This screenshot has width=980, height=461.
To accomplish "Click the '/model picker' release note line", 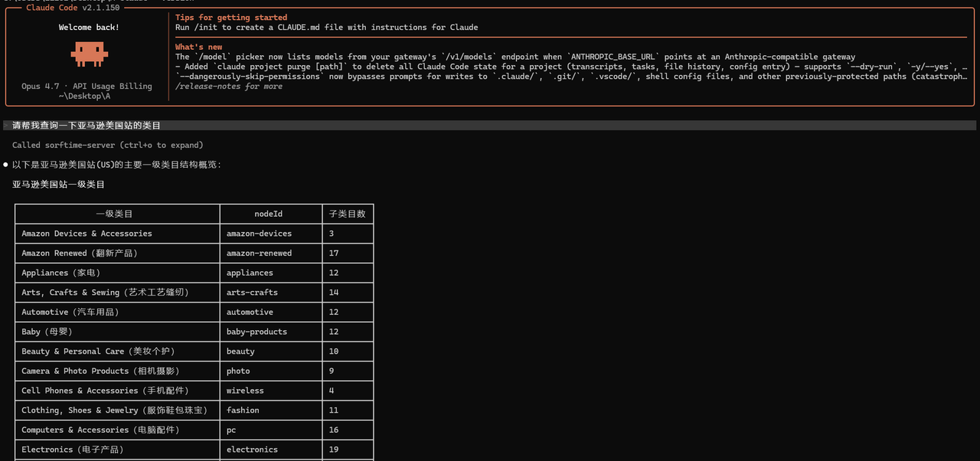I will (x=515, y=57).
